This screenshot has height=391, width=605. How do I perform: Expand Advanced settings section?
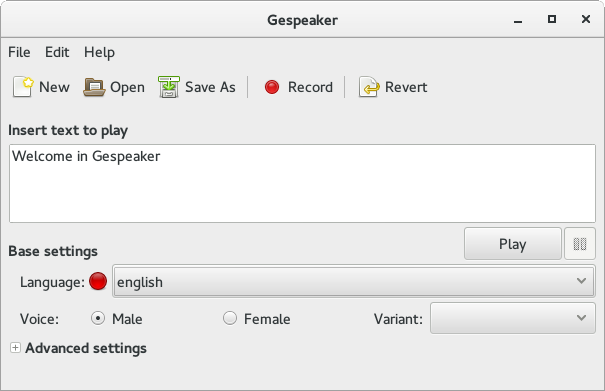tap(15, 348)
